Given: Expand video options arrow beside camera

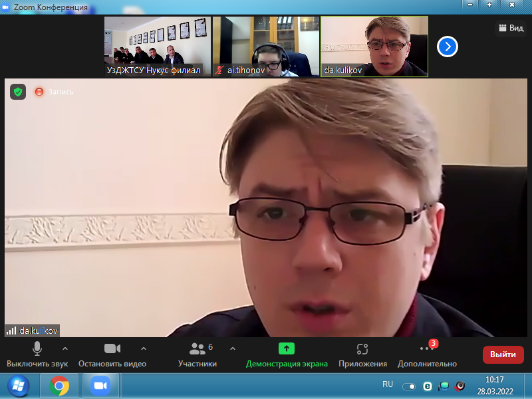Looking at the screenshot, I should click(x=144, y=348).
